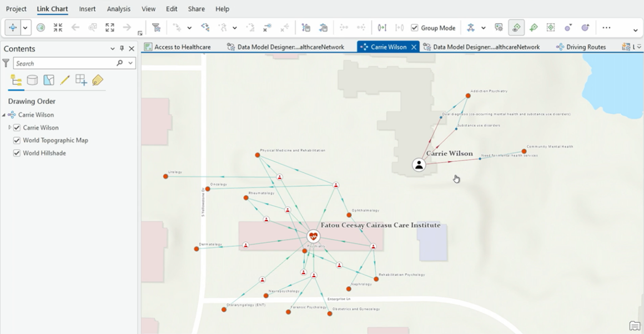Click the search magnifier button
This screenshot has width=644, height=334.
coord(119,63)
